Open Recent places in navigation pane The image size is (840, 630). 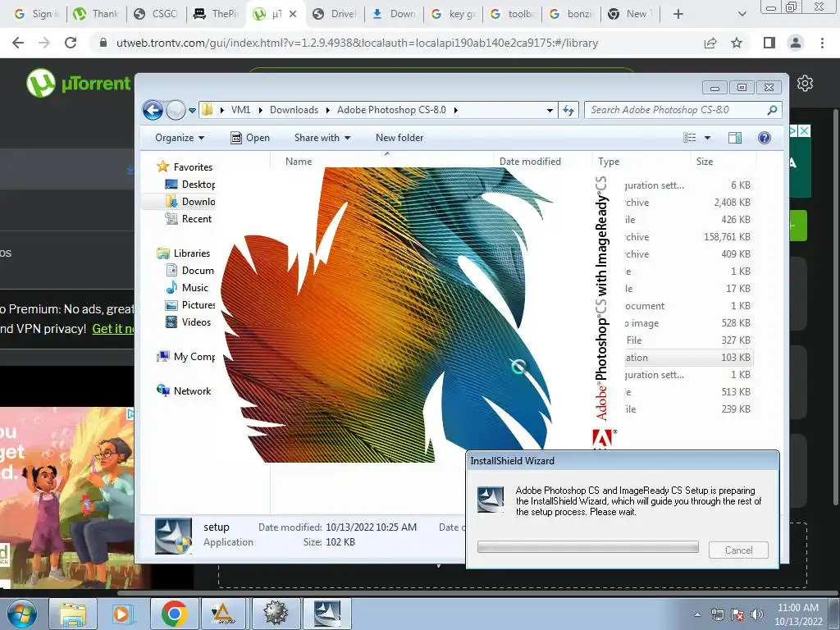pyautogui.click(x=189, y=218)
